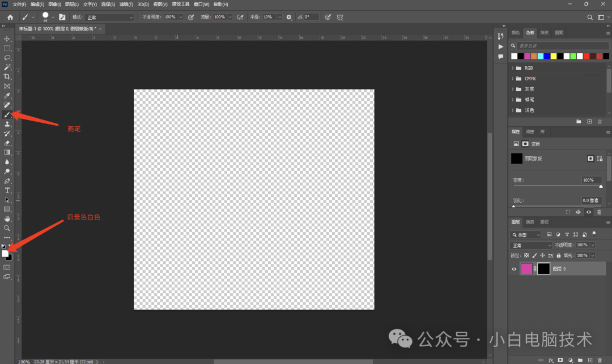The width and height of the screenshot is (612, 364).
Task: Select the Clone Stamp tool
Action: 7,124
